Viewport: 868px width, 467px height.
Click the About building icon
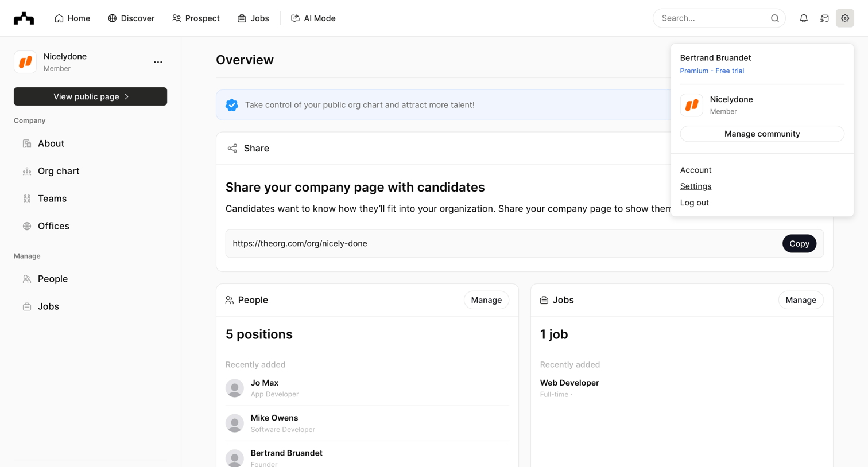pos(27,143)
